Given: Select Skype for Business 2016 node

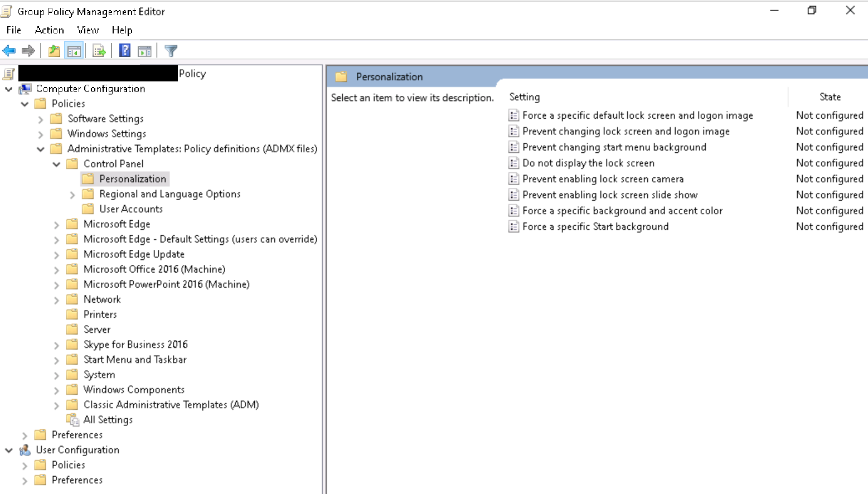Looking at the screenshot, I should (135, 345).
